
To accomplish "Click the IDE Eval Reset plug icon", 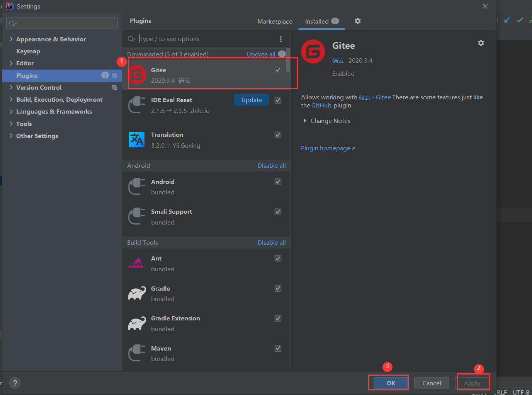I will click(x=137, y=105).
